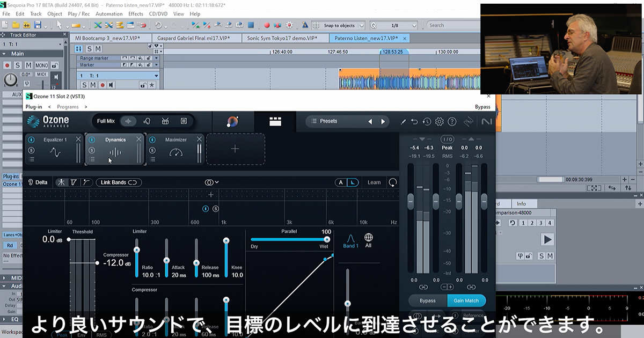Image resolution: width=644 pixels, height=338 pixels.
Task: Toggle band power button in crossover display
Action: (x=207, y=208)
